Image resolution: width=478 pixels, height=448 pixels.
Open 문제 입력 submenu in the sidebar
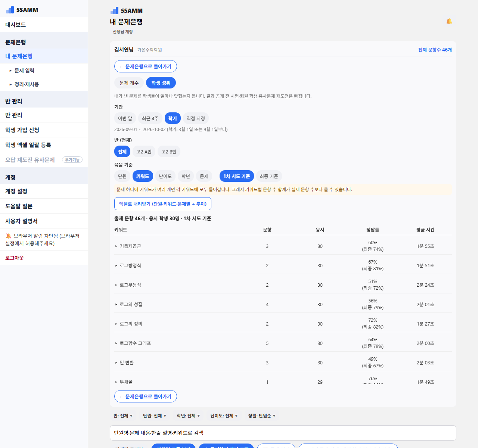[44, 71]
